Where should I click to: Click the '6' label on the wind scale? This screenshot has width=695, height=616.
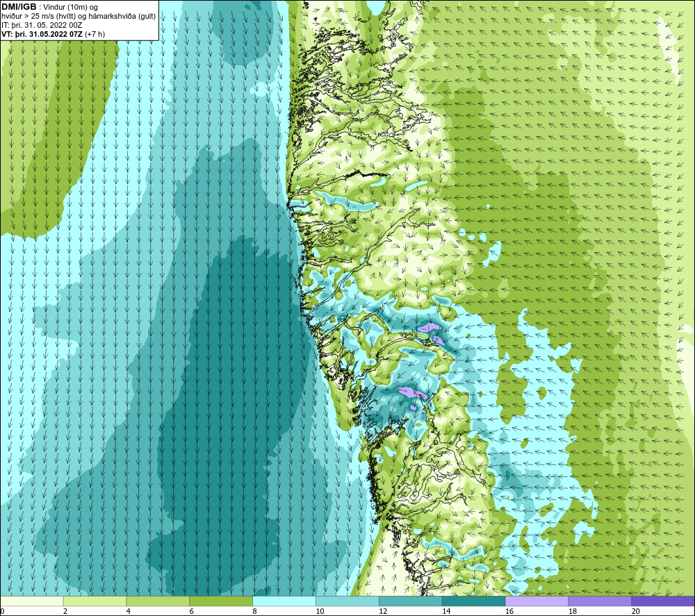(x=192, y=611)
